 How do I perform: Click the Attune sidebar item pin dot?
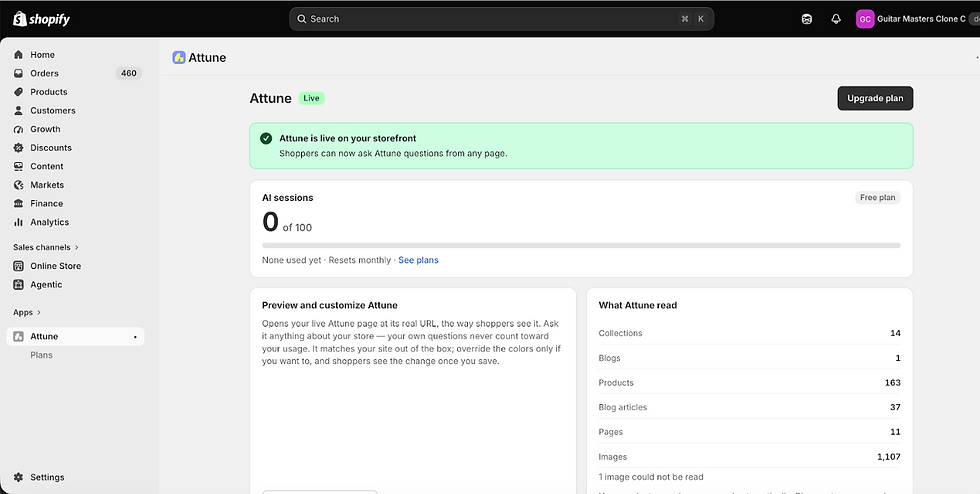[135, 337]
